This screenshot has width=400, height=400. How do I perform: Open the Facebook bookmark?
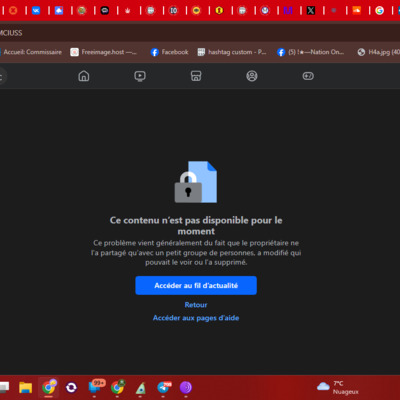pyautogui.click(x=169, y=52)
